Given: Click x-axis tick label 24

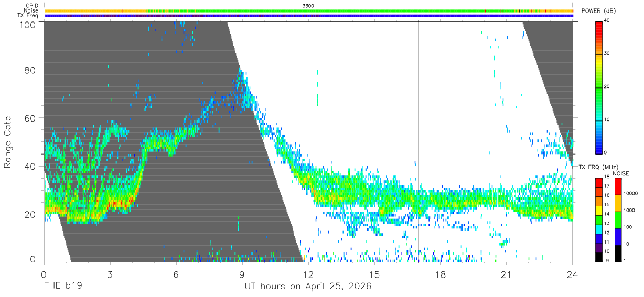Looking at the screenshot, I should (573, 274).
